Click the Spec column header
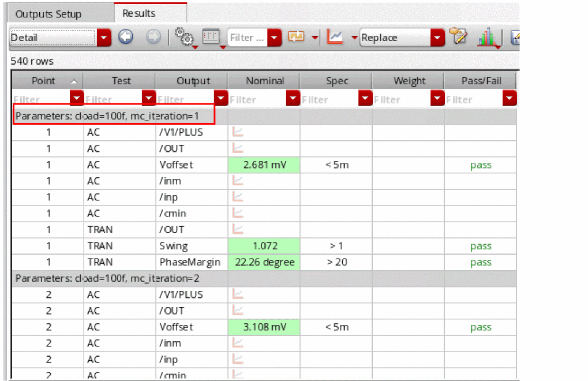The height and width of the screenshot is (381, 588). pos(336,81)
